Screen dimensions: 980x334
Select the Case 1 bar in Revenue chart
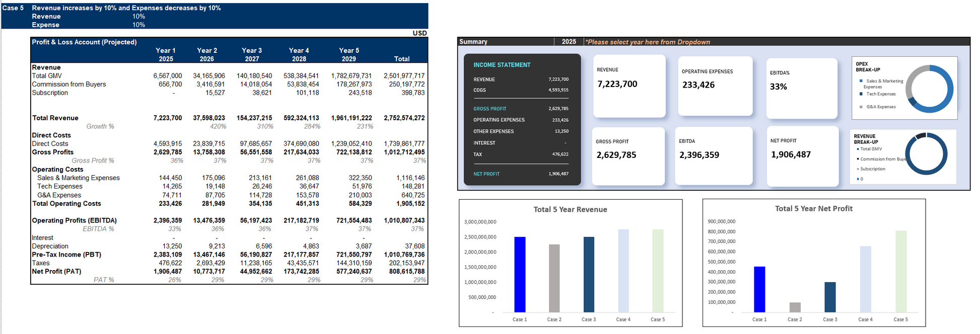[520, 274]
